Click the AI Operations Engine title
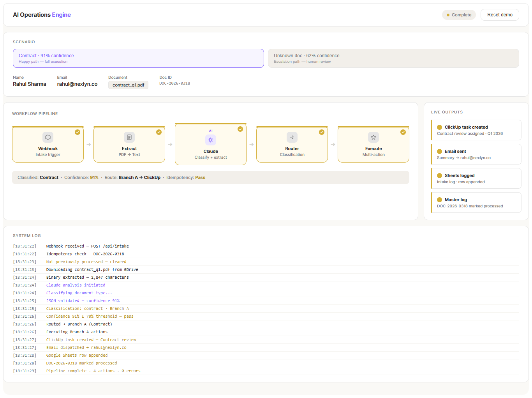The height and width of the screenshot is (398, 532). point(42,15)
